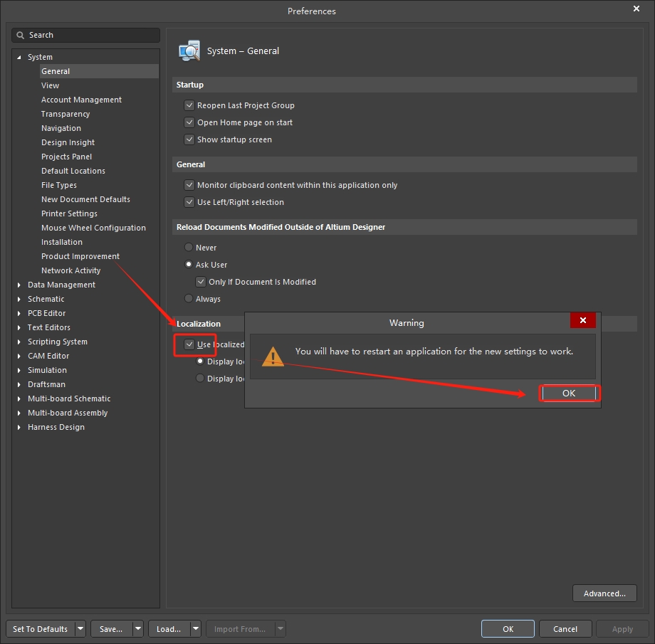Open the Load dropdown arrow

coord(195,629)
